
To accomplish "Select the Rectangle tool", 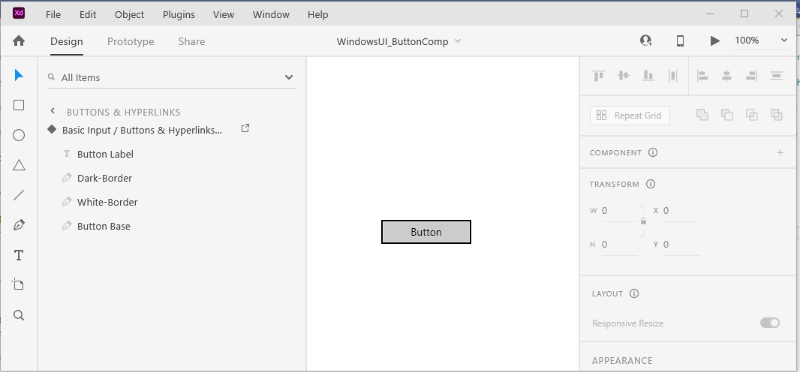I will [x=18, y=105].
